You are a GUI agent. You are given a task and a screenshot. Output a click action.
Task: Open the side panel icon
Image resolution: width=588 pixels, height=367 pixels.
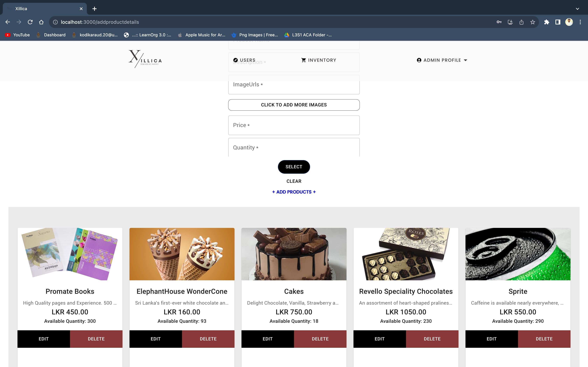click(558, 22)
